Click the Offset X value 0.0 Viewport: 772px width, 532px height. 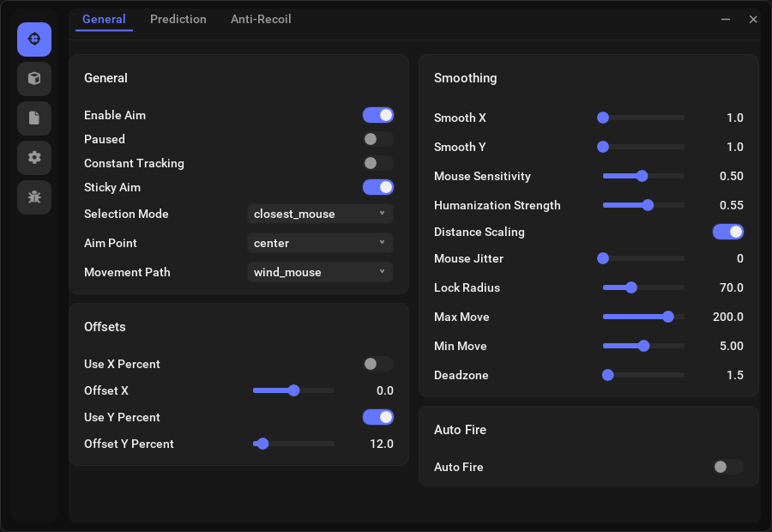(x=385, y=390)
